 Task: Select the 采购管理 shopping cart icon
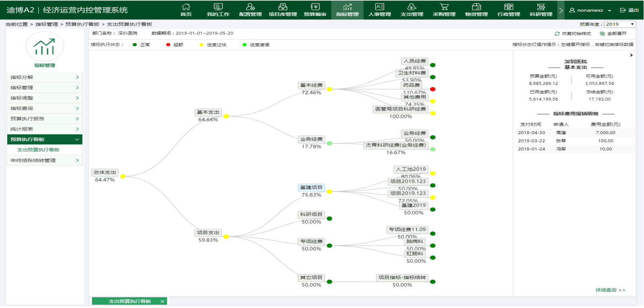(444, 7)
